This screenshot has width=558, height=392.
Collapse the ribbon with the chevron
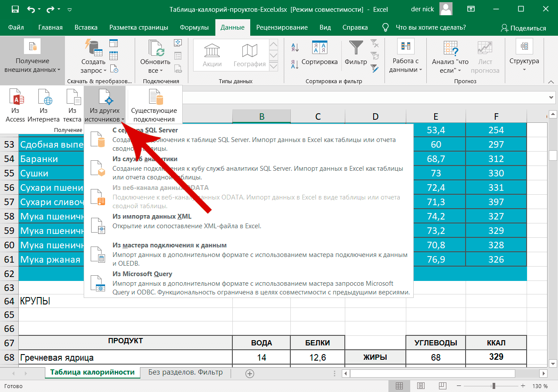coord(551,81)
